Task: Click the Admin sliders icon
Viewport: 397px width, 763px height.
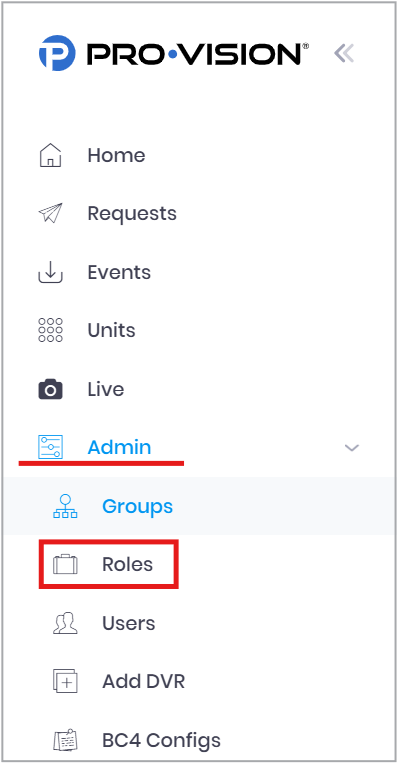Action: pos(51,447)
